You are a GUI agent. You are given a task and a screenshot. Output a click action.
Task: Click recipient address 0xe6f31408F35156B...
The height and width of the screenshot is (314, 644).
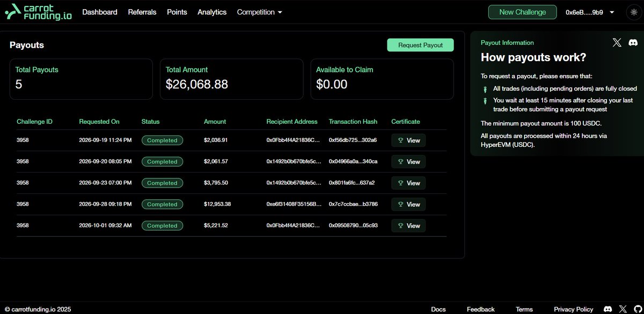pyautogui.click(x=294, y=204)
